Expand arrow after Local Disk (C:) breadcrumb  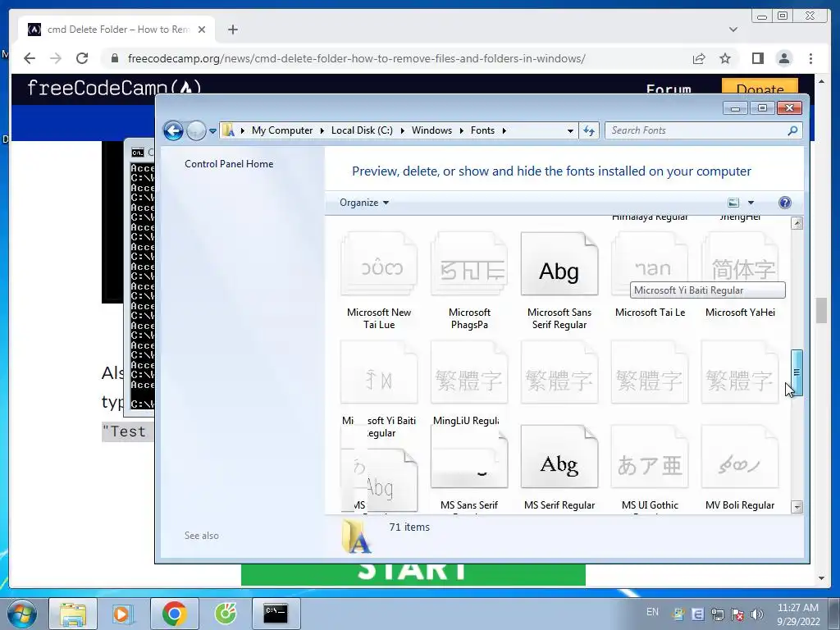coord(402,130)
